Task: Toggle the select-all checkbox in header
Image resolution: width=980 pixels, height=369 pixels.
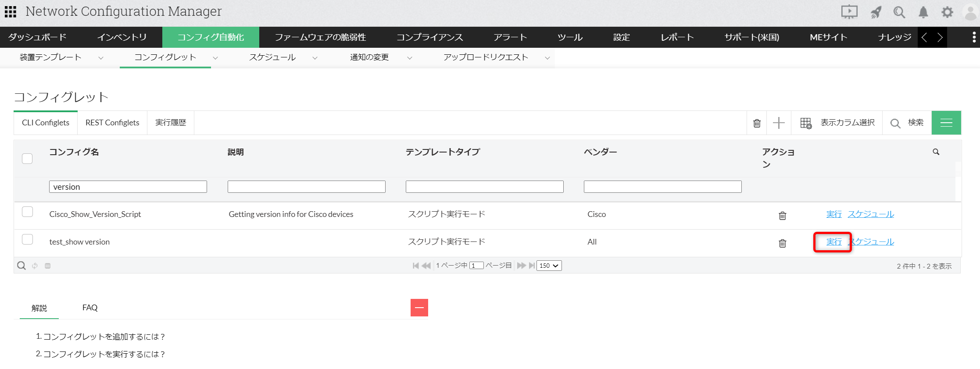Action: pos(27,159)
